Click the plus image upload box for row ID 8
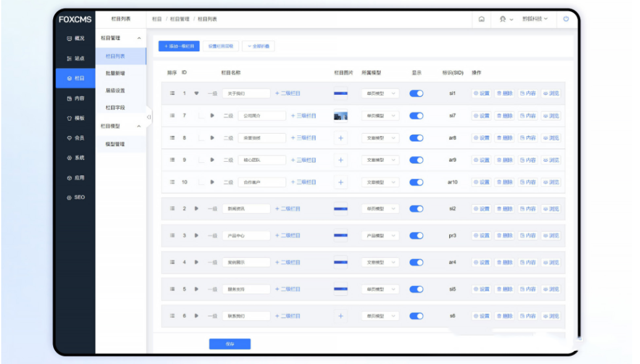The image size is (640, 364). pyautogui.click(x=341, y=138)
